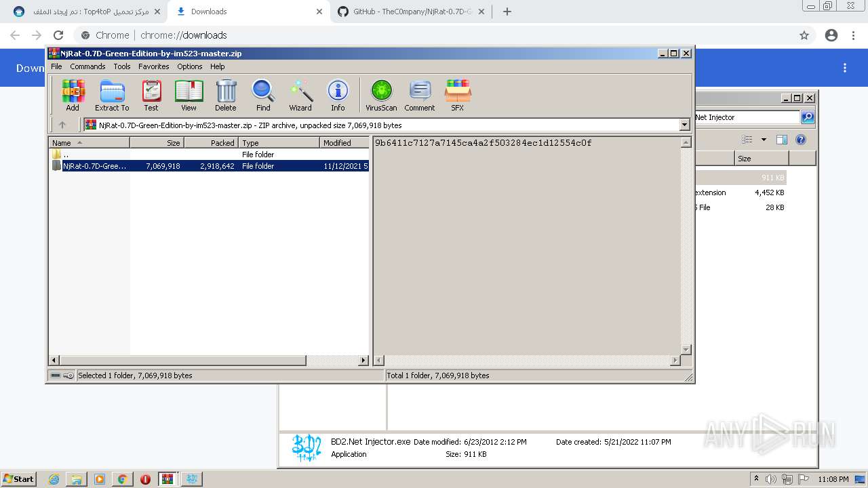868x488 pixels.
Task: Open the archive Comment tool
Action: [x=420, y=96]
